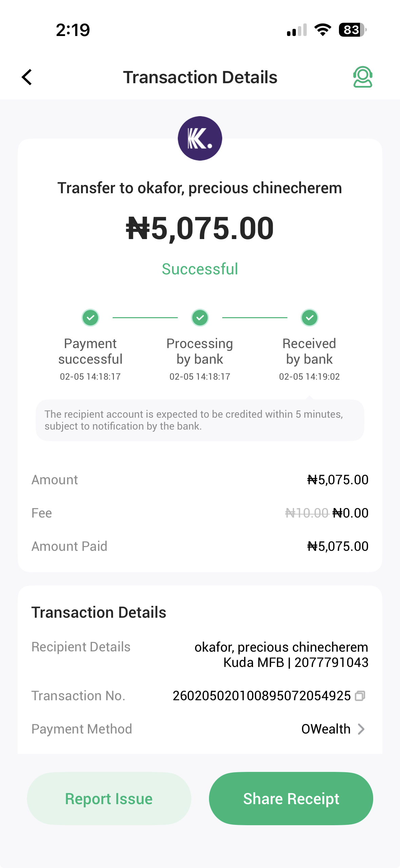400x868 pixels.
Task: Tap the cellular signal bars
Action: click(297, 30)
